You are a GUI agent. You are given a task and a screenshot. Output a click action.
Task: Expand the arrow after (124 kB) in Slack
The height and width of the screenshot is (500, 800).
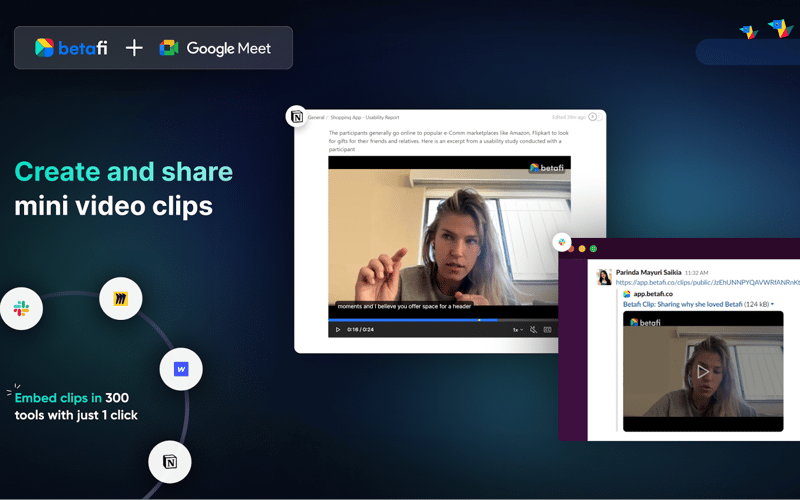click(772, 304)
